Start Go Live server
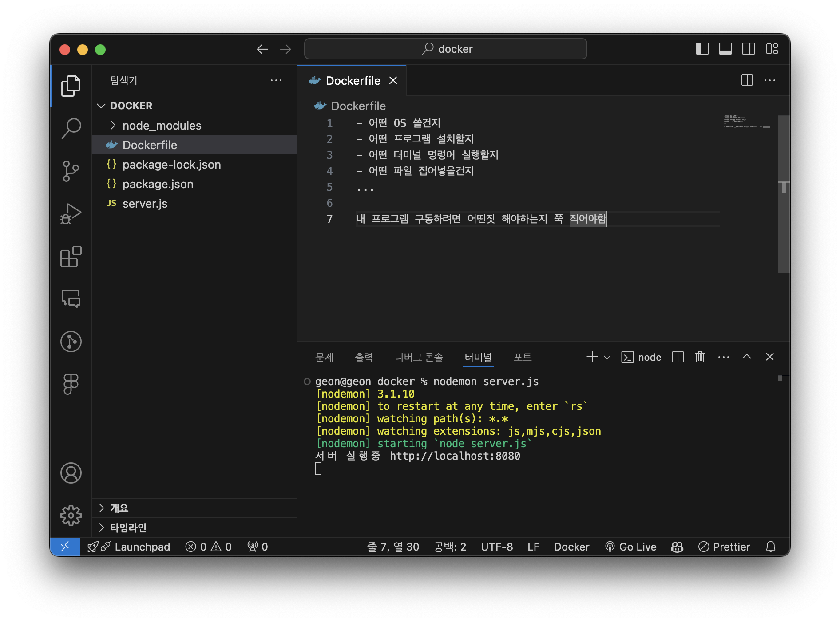 click(630, 547)
